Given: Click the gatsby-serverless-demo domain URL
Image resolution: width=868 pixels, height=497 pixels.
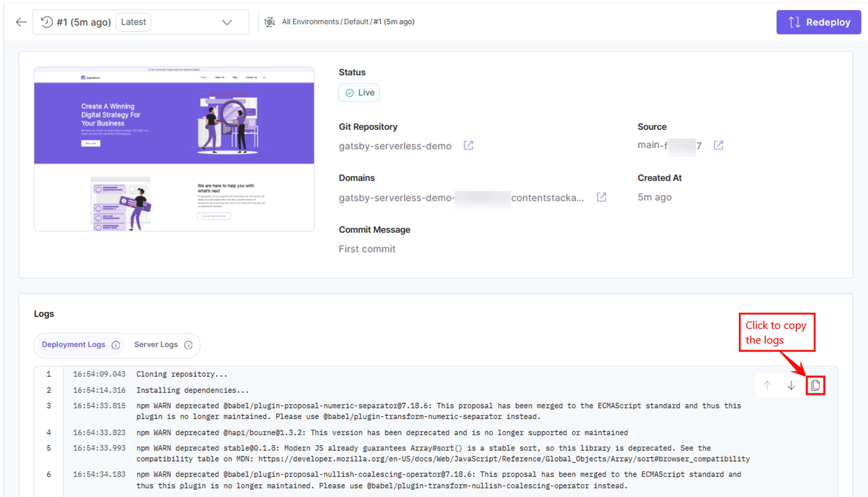Looking at the screenshot, I should point(461,198).
